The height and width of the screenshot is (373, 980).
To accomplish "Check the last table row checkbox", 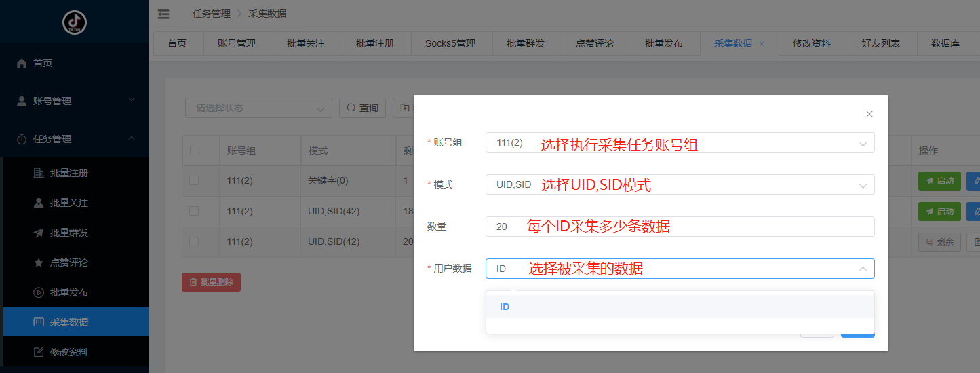I will point(195,241).
